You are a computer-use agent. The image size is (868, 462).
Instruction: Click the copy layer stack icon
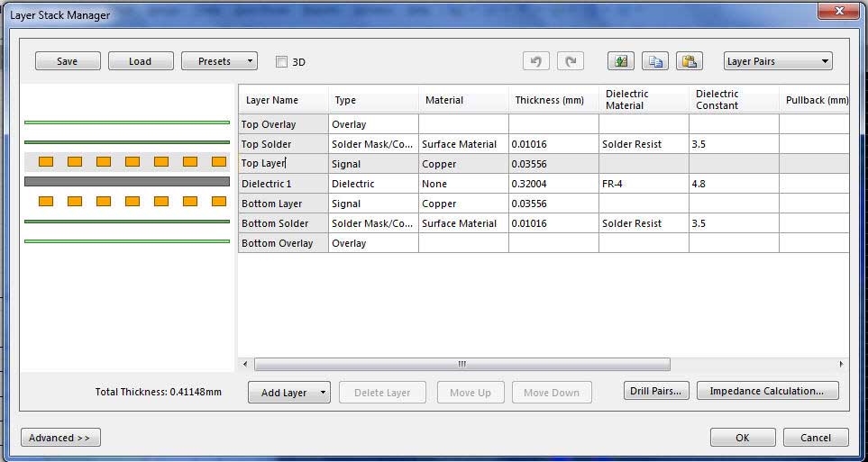pyautogui.click(x=655, y=61)
